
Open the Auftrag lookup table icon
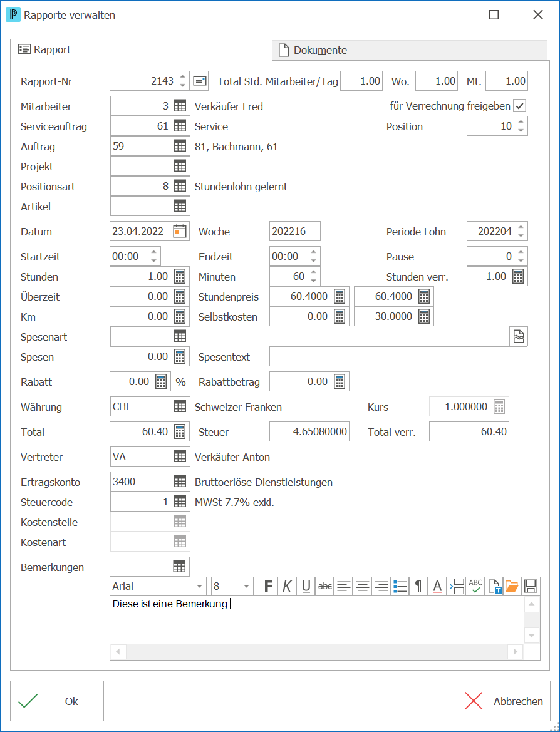pos(179,146)
